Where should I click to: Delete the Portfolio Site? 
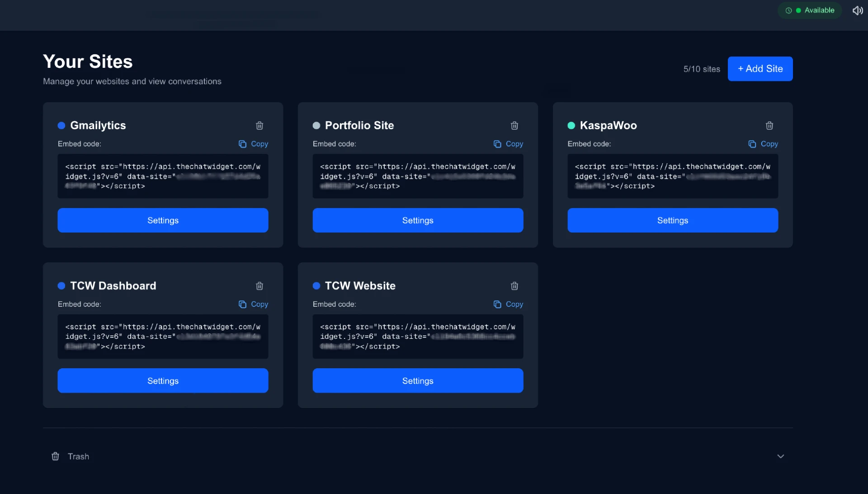point(514,125)
